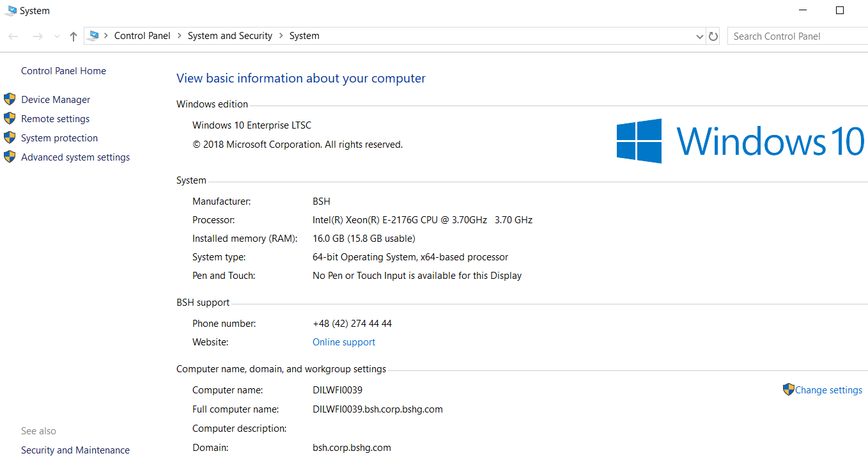Click the shield icon beside Device Manager

(10, 99)
